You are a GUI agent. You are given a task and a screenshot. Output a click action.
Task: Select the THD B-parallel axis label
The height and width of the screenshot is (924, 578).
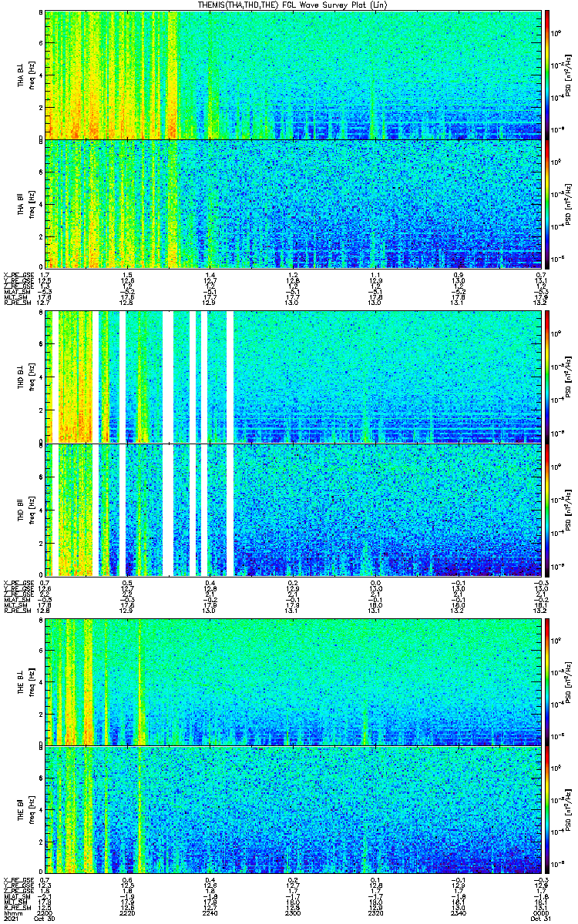click(21, 509)
